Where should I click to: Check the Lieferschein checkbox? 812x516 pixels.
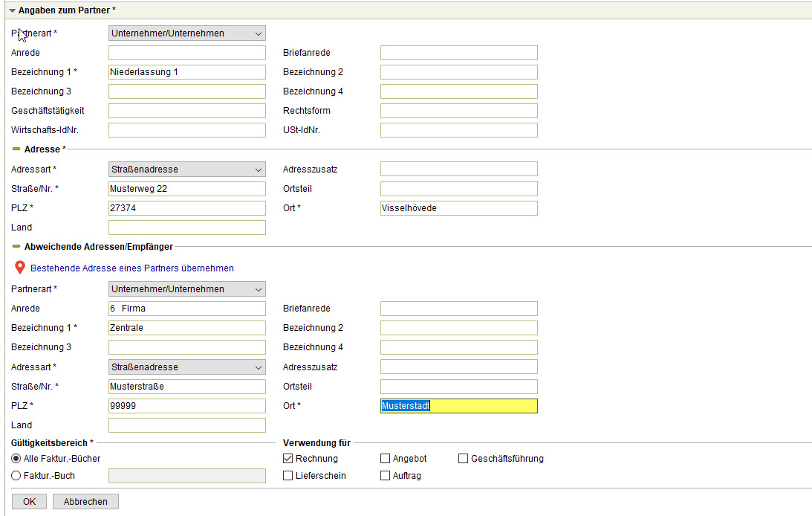pyautogui.click(x=288, y=476)
